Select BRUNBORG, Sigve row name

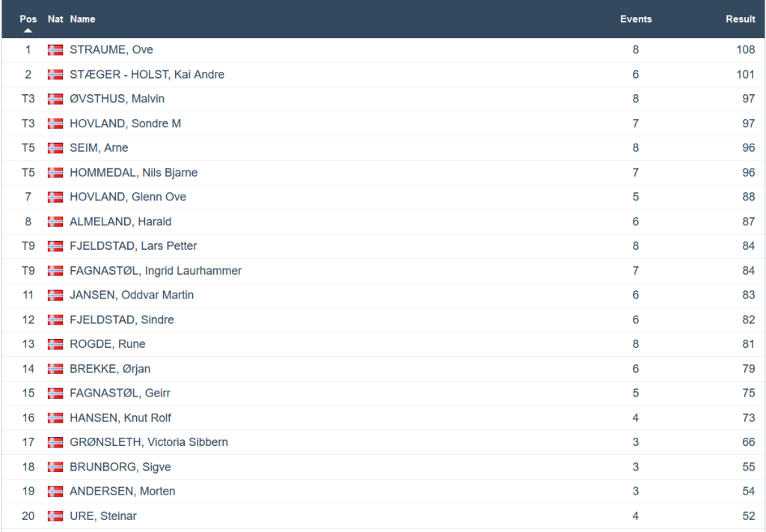[x=120, y=467]
